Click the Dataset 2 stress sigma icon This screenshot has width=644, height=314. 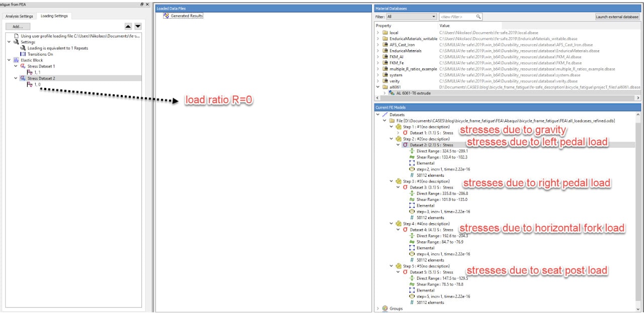point(405,145)
